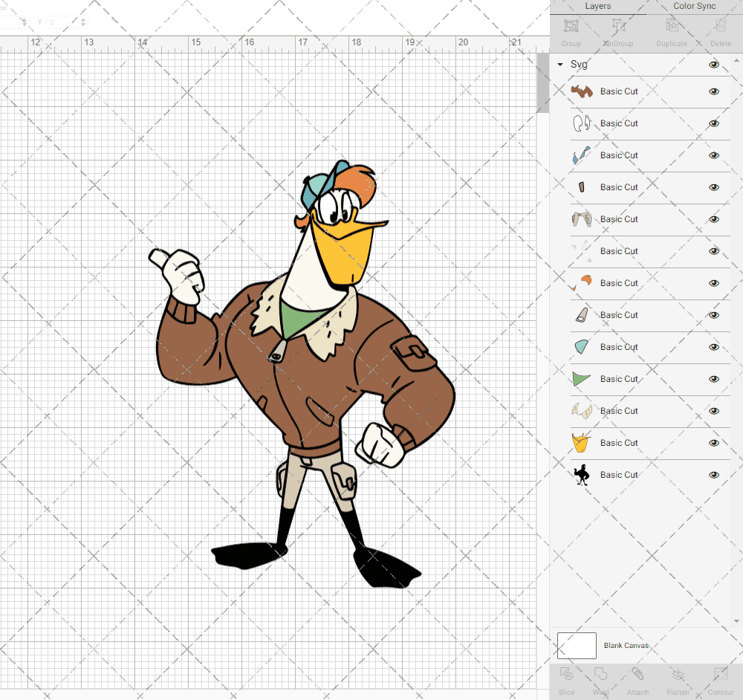Hide the yellow beak layer

tap(714, 443)
